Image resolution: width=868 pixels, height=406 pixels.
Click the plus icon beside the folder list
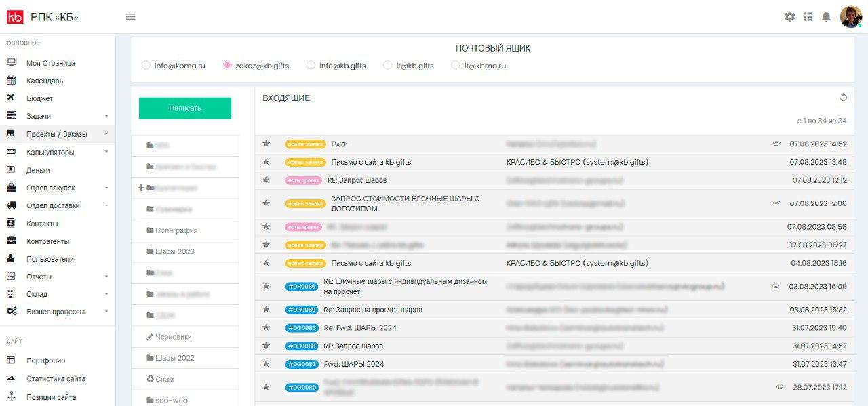(x=141, y=188)
